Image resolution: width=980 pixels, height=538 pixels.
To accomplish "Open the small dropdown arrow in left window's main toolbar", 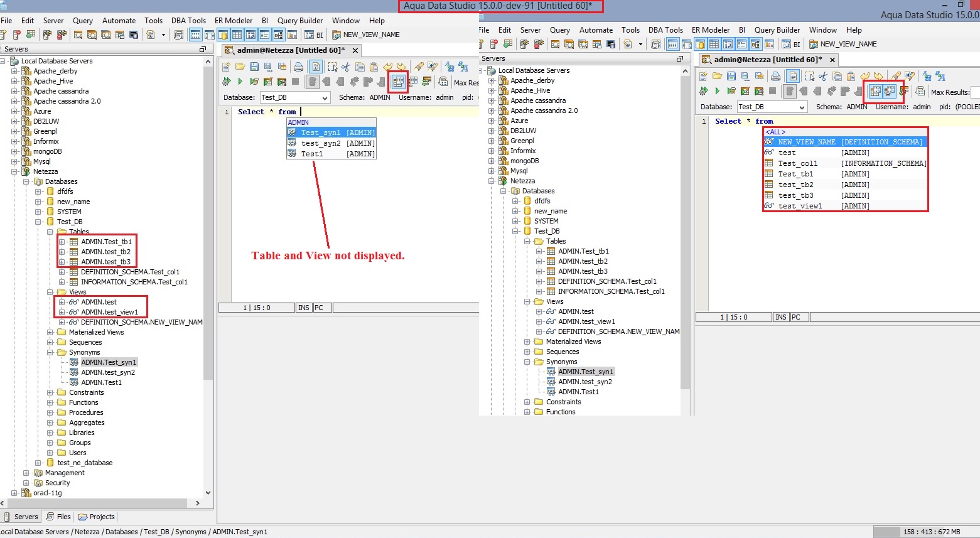I will [x=163, y=35].
